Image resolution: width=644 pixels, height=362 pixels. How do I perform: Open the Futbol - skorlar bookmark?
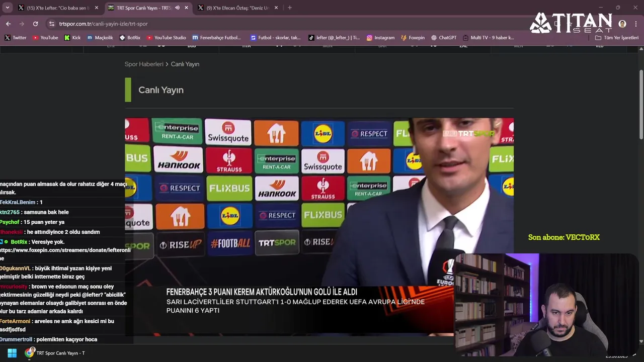(x=275, y=38)
